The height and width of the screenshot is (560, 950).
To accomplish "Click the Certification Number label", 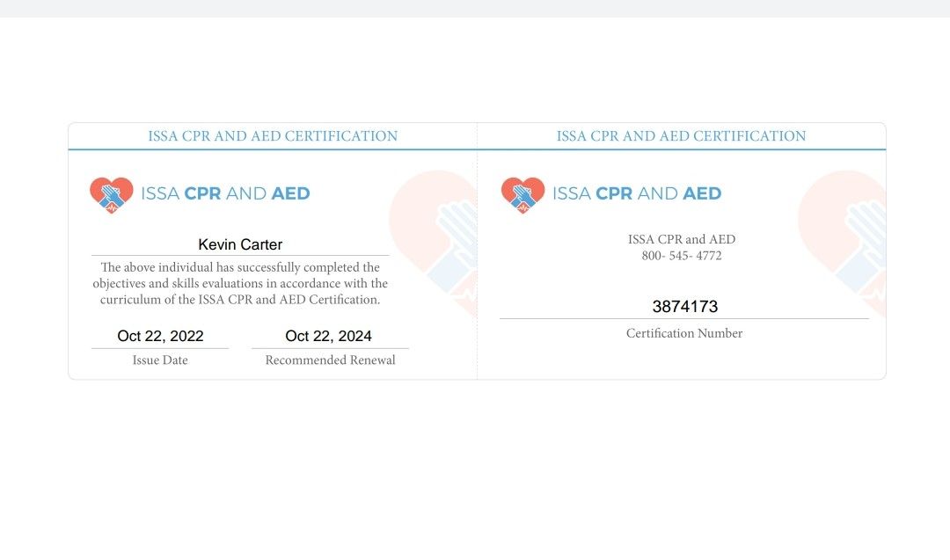I will click(684, 333).
